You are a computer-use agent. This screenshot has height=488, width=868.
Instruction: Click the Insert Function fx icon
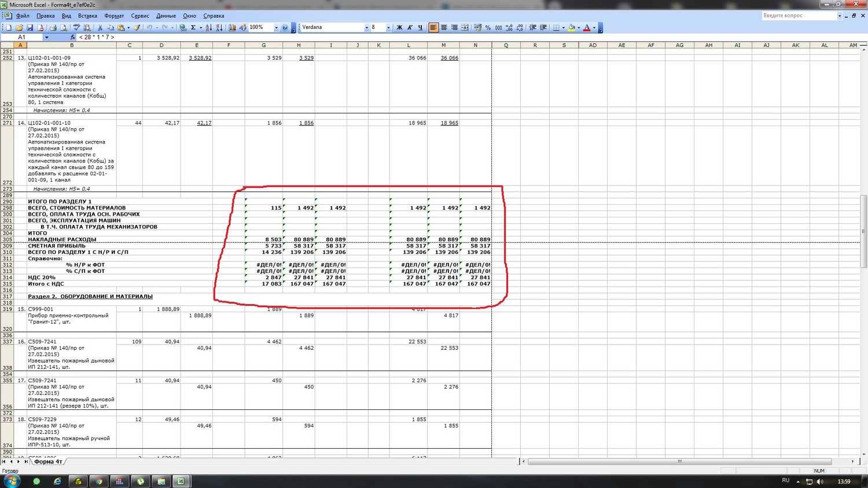(x=72, y=37)
